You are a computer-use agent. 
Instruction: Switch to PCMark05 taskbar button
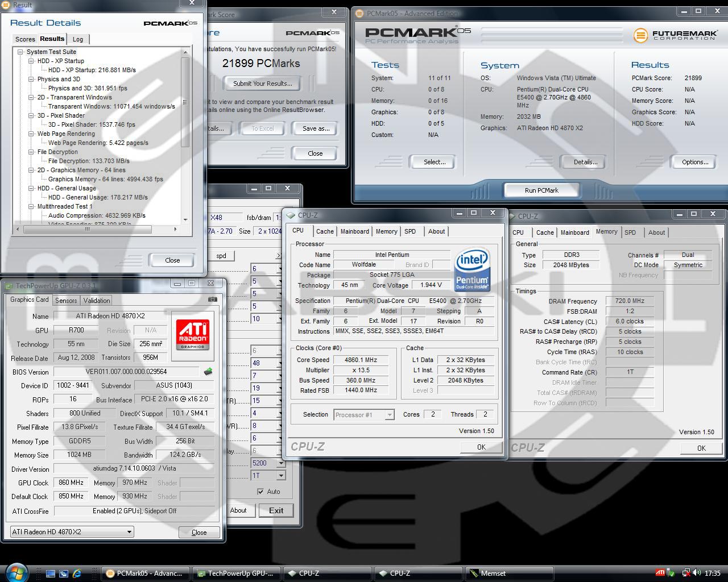[145, 573]
